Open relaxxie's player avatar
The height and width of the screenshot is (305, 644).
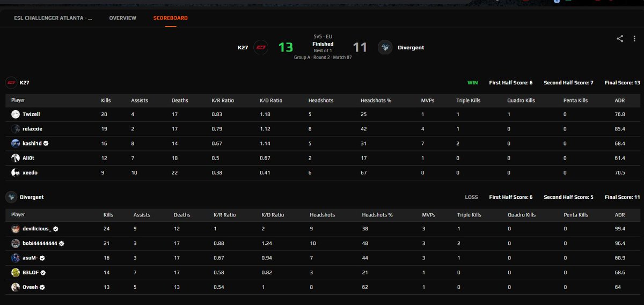click(16, 129)
